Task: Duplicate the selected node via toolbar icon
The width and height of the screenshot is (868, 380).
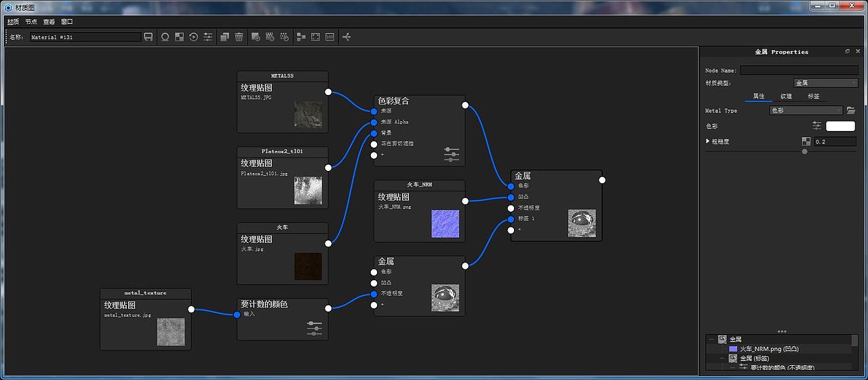Action: (225, 37)
